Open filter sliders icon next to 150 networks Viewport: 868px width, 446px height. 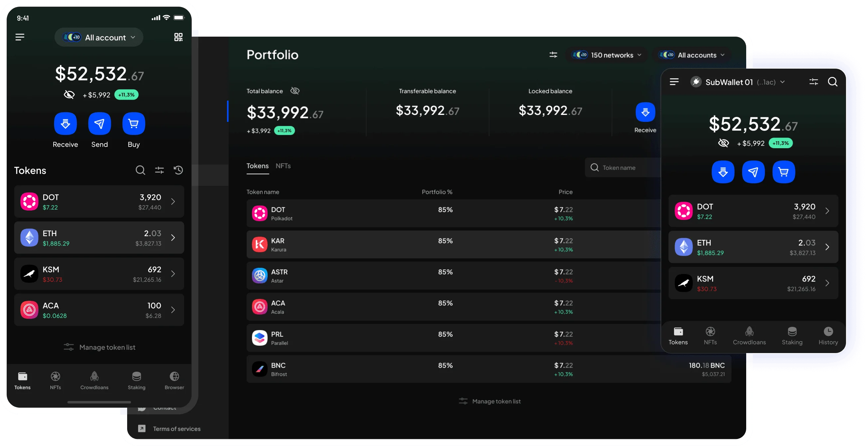[x=553, y=55]
